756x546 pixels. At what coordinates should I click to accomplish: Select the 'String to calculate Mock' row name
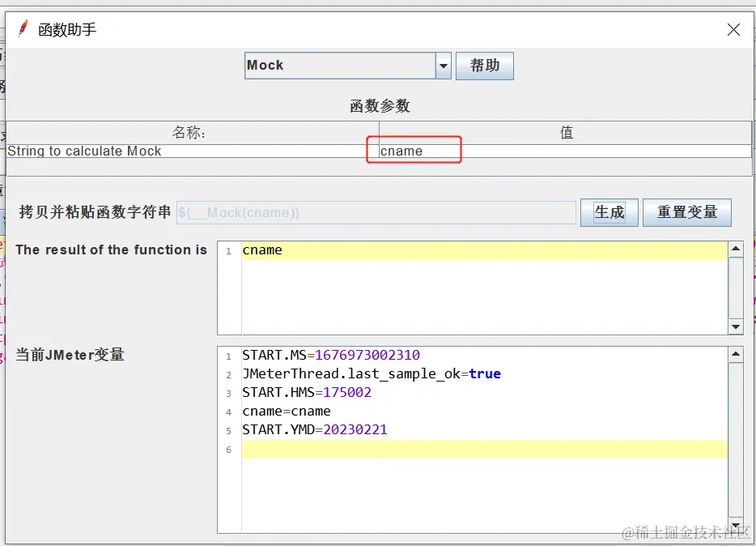tap(193, 151)
